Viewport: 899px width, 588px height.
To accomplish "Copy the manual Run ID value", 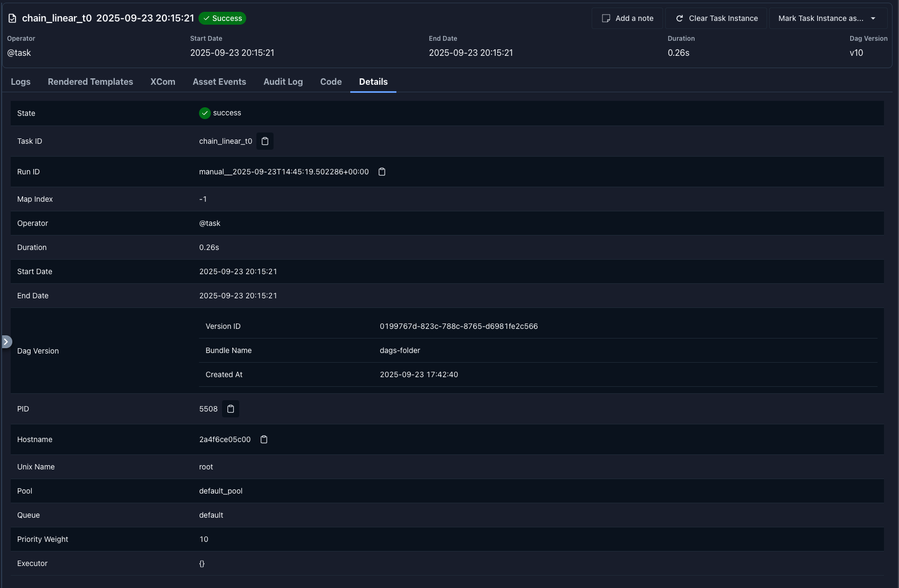I will coord(381,172).
